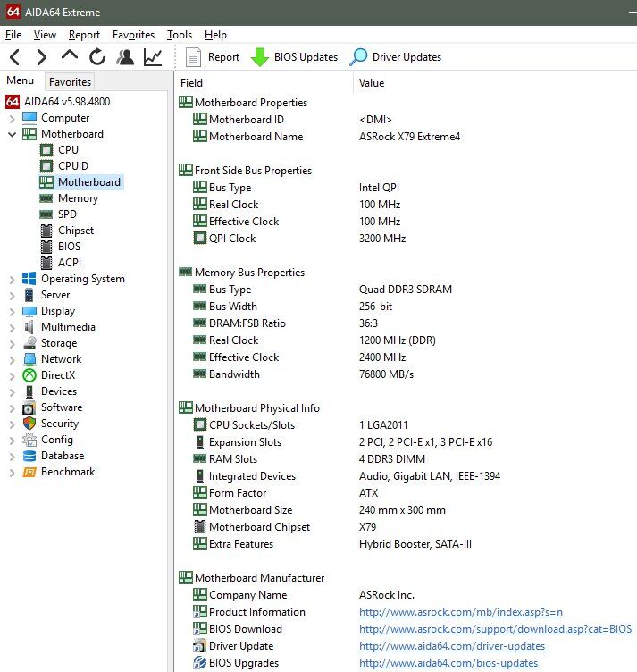Select the Extra Features row
Image resolution: width=637 pixels, height=672 pixels.
(x=406, y=544)
